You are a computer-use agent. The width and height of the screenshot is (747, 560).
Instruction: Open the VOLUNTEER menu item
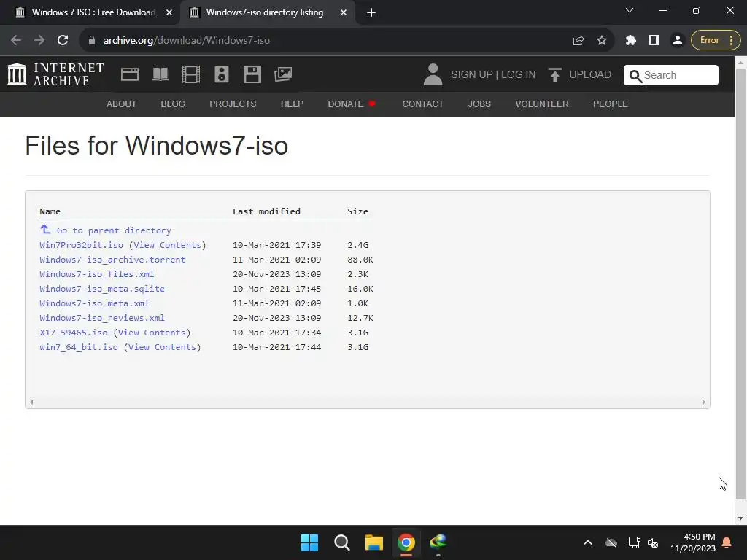click(542, 104)
